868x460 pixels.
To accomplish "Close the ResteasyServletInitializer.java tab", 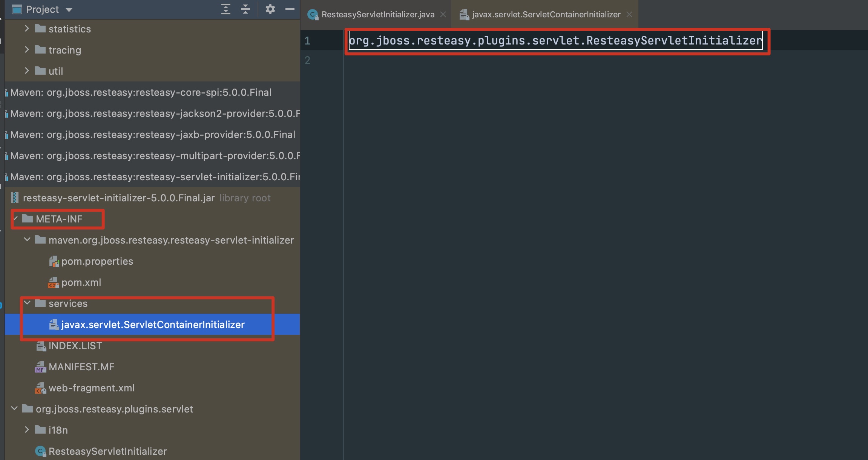I will coord(443,14).
